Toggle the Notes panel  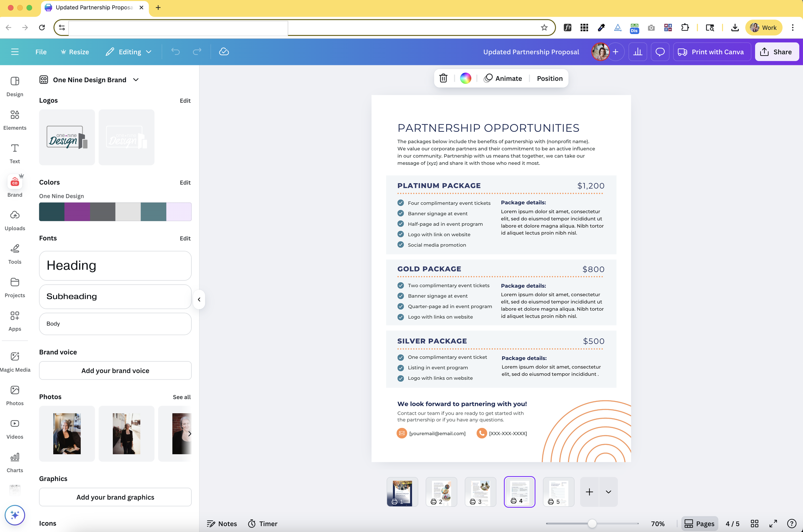tap(222, 524)
